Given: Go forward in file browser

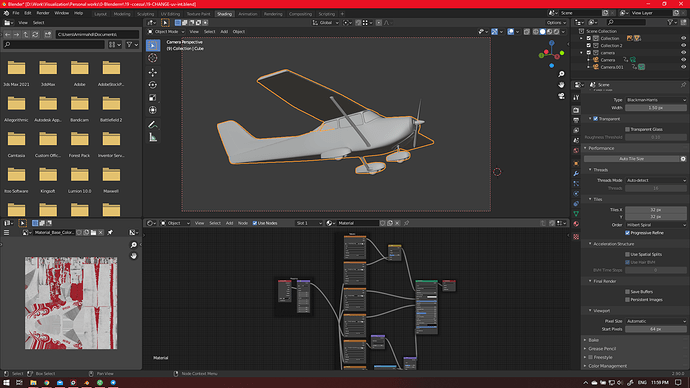Looking at the screenshot, I should (x=16, y=34).
